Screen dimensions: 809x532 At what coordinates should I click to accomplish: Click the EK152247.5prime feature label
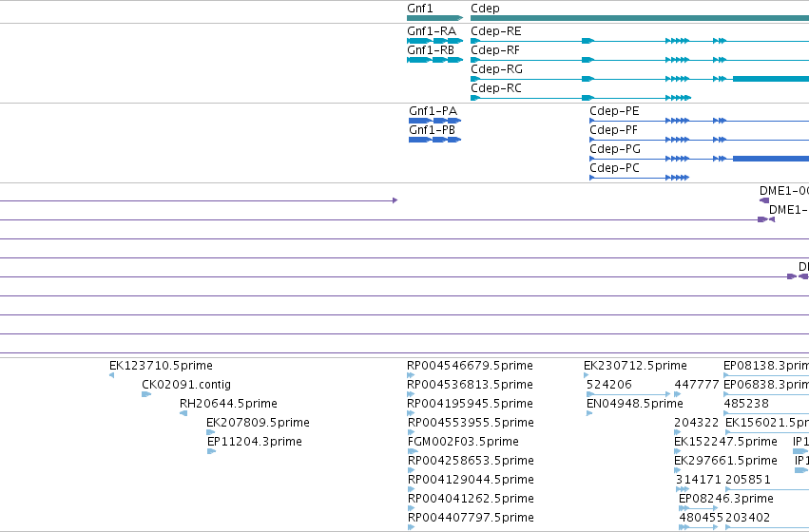coord(725,442)
